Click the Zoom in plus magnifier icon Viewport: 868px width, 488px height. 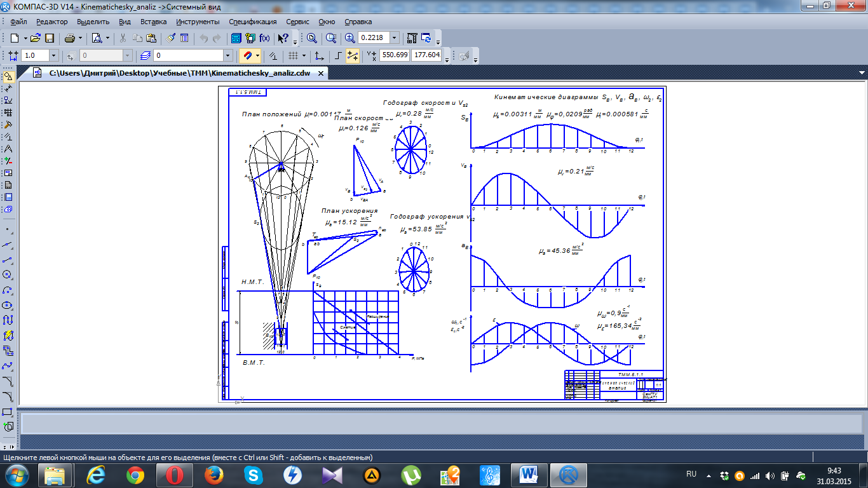pos(349,38)
